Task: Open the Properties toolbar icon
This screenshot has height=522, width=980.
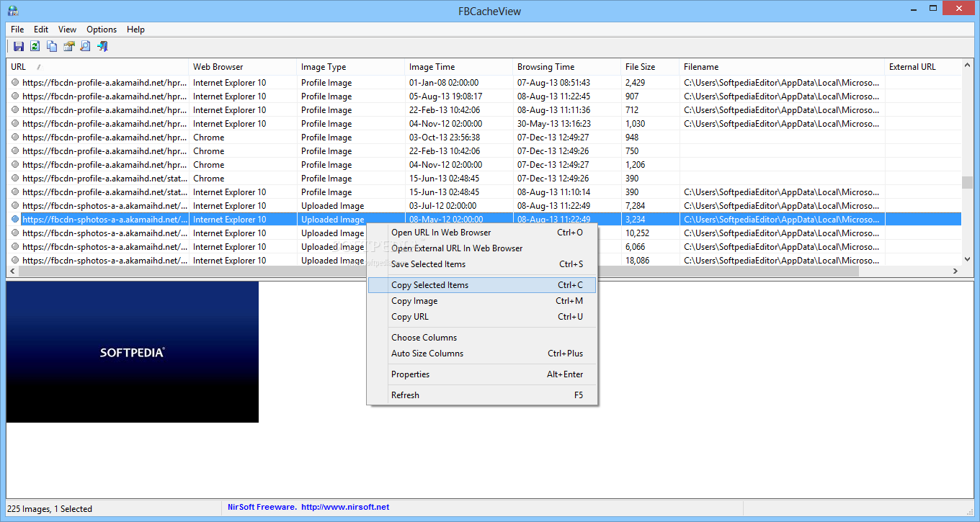Action: pyautogui.click(x=68, y=46)
